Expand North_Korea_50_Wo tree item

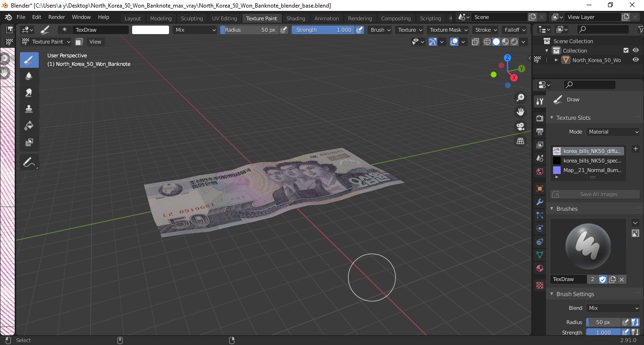(556, 60)
